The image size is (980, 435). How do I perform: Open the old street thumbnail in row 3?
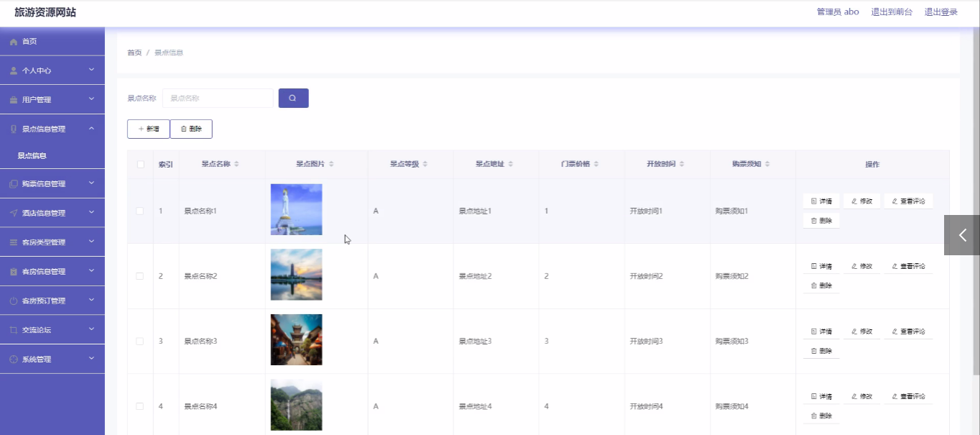click(296, 339)
